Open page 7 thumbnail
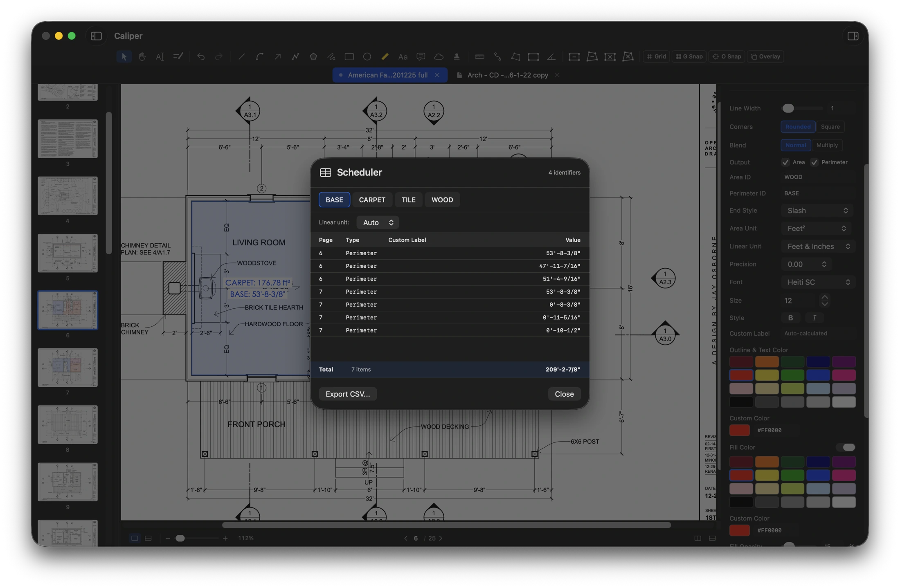900x588 pixels. pyautogui.click(x=67, y=368)
